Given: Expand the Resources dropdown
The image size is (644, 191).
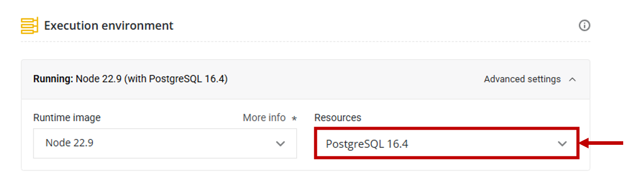Looking at the screenshot, I should pyautogui.click(x=446, y=143).
